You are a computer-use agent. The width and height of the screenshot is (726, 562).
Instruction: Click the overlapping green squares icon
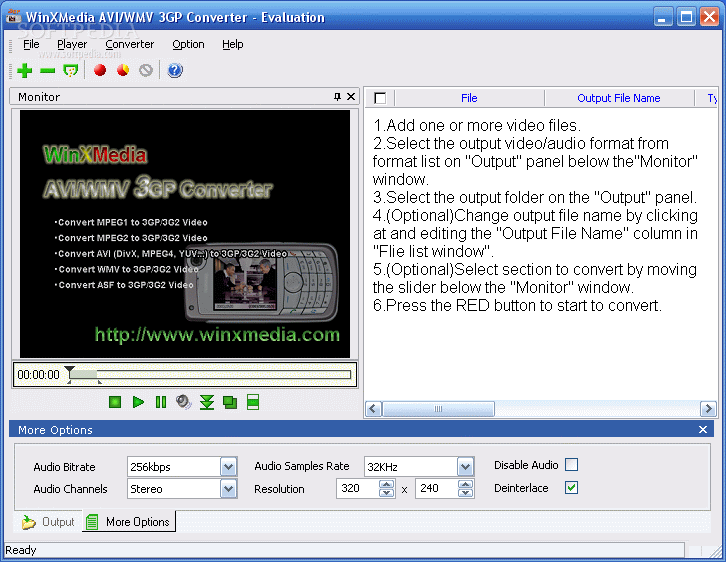click(230, 402)
